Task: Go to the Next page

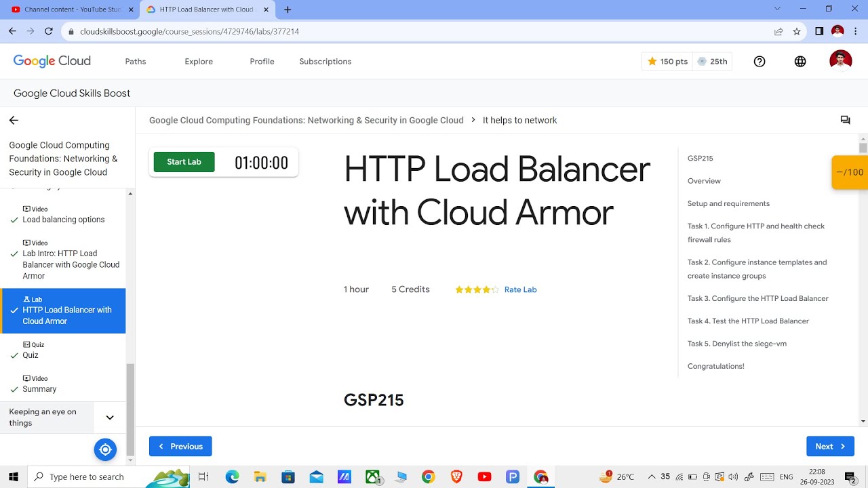Action: 830,446
